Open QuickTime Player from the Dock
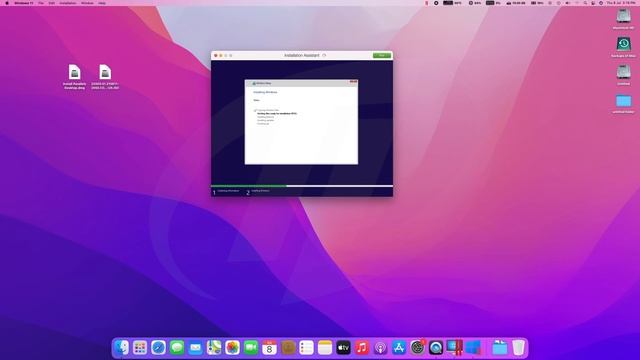Screen dimensions: 640x360 tap(436, 348)
